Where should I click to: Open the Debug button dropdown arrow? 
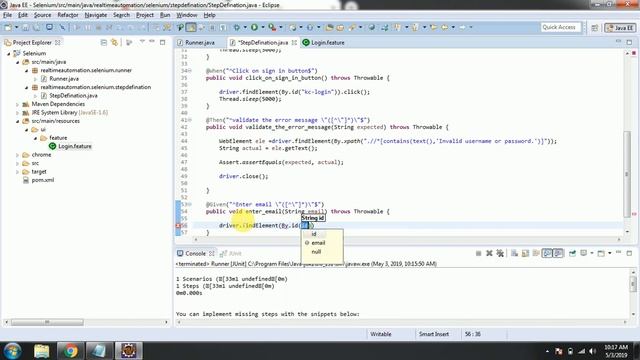point(245,27)
